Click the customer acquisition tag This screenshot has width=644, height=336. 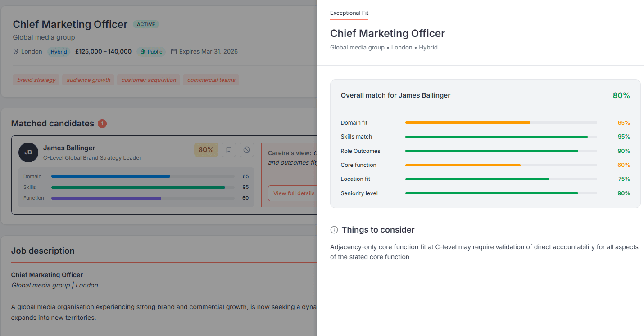(x=149, y=80)
